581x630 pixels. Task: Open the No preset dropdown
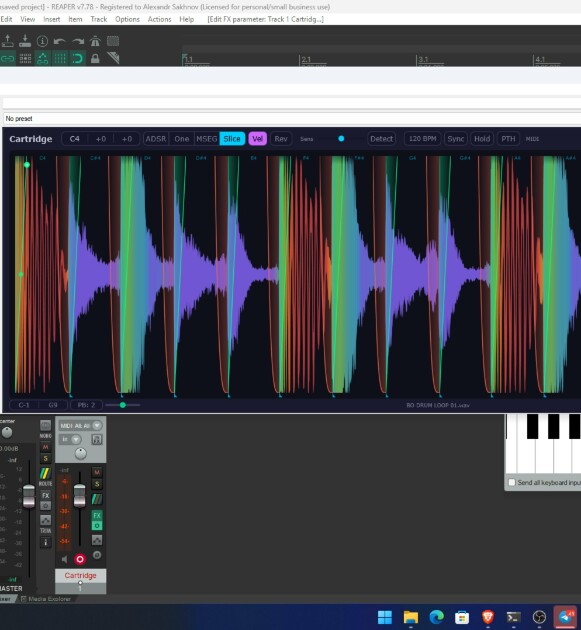pos(291,119)
